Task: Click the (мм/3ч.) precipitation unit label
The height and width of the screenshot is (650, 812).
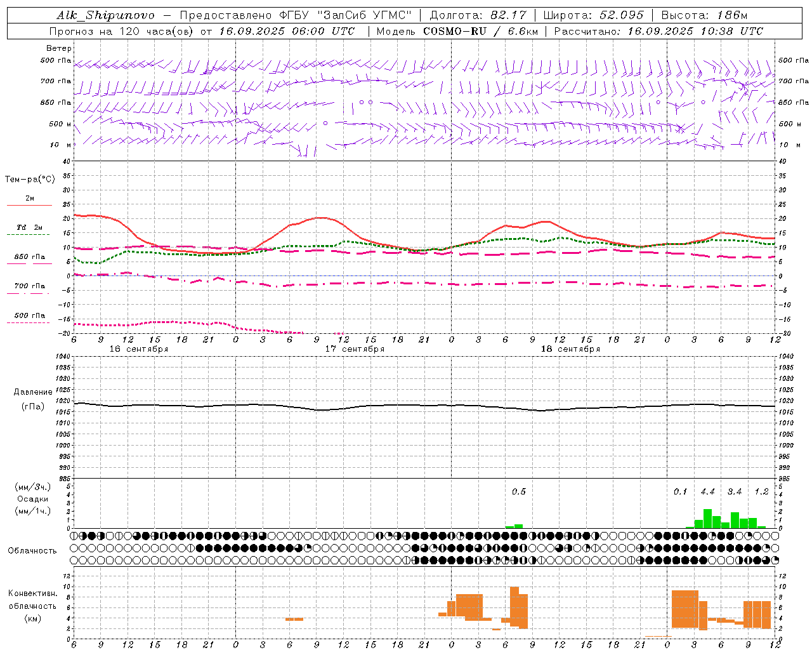Action: click(x=33, y=487)
